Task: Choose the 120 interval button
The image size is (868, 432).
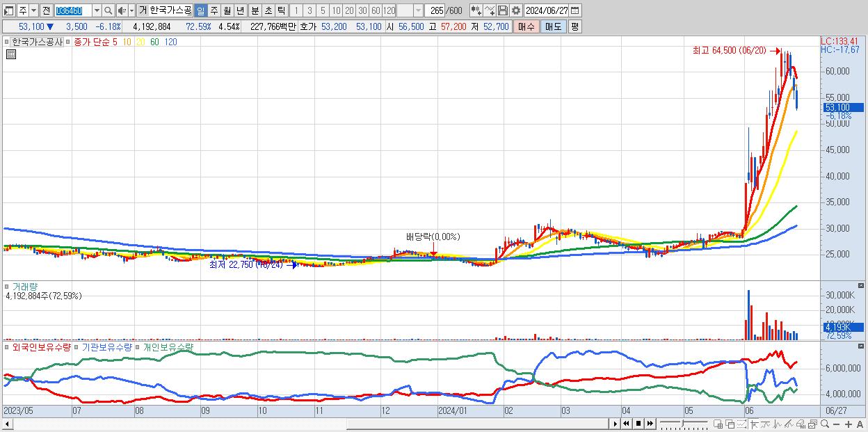Action: coord(389,10)
